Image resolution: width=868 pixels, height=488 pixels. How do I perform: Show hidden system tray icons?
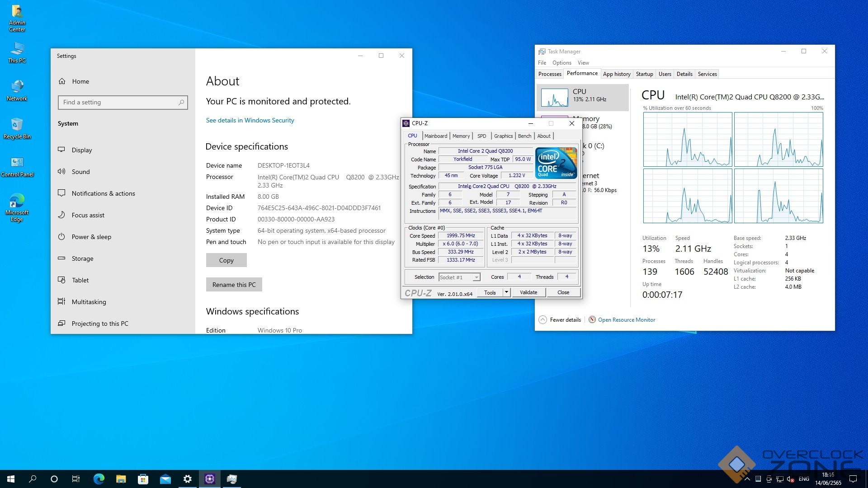click(747, 479)
